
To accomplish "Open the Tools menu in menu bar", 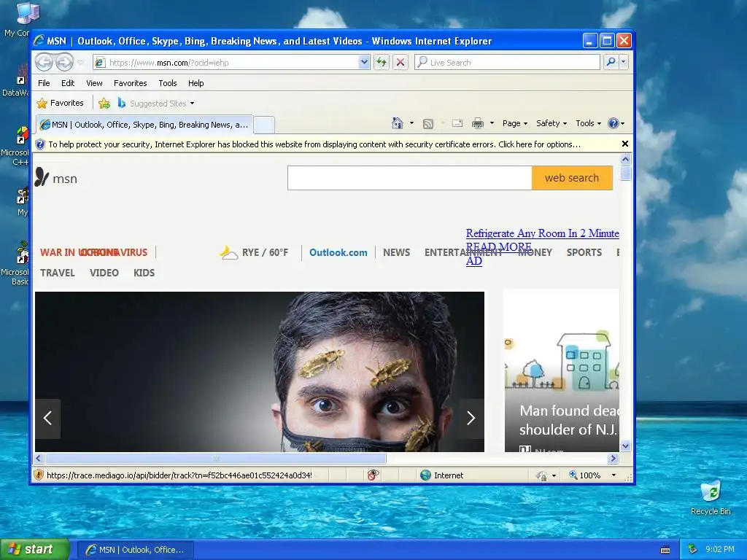I will [x=168, y=83].
